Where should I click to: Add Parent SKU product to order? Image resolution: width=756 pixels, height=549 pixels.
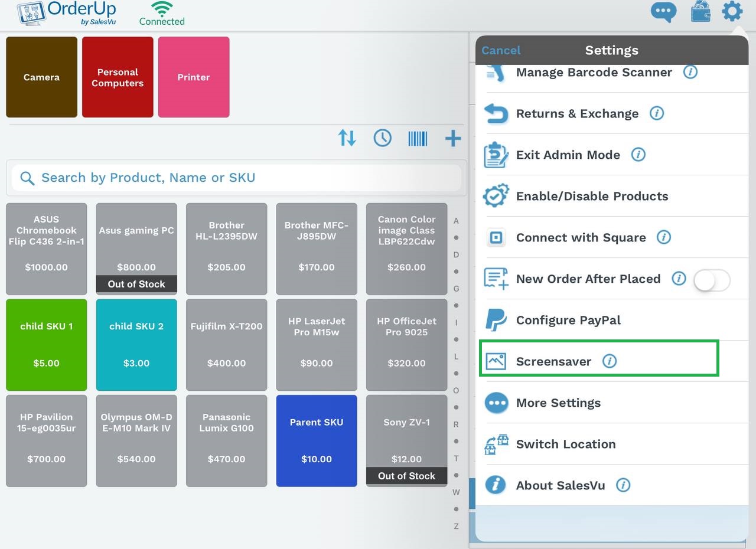317,440
